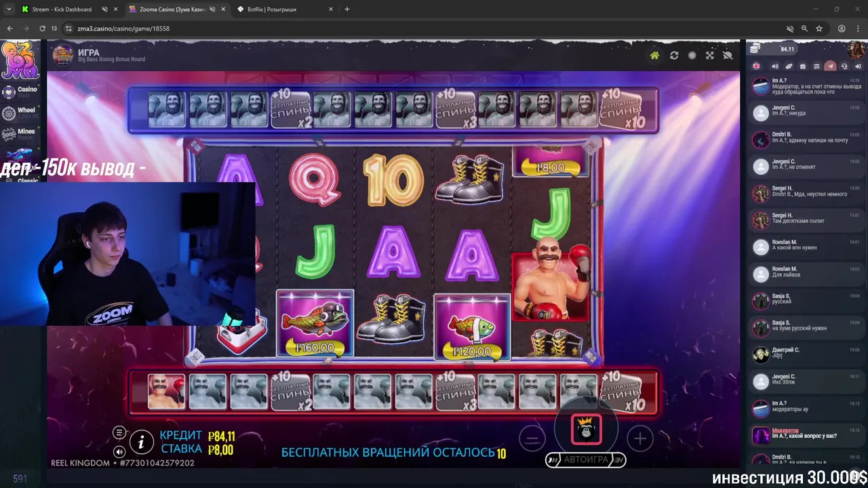The image size is (868, 488).
Task: Toggle game sound speaker button
Action: pos(119,452)
